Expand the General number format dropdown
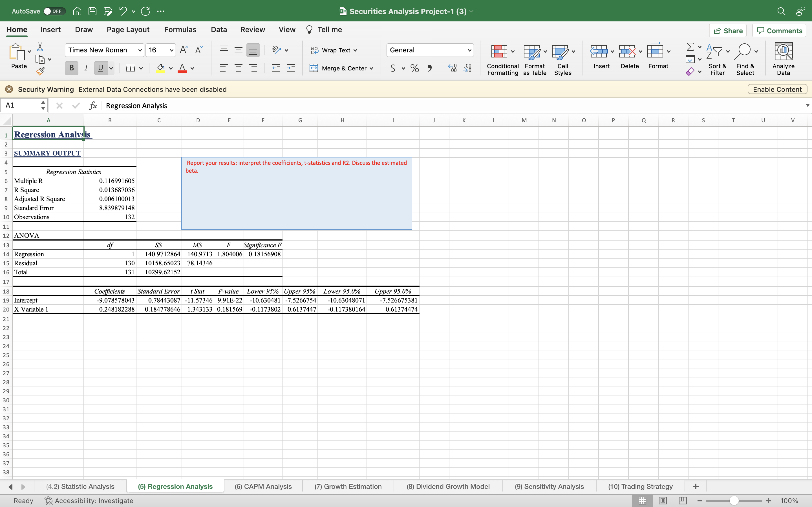The width and height of the screenshot is (812, 507). pyautogui.click(x=469, y=50)
